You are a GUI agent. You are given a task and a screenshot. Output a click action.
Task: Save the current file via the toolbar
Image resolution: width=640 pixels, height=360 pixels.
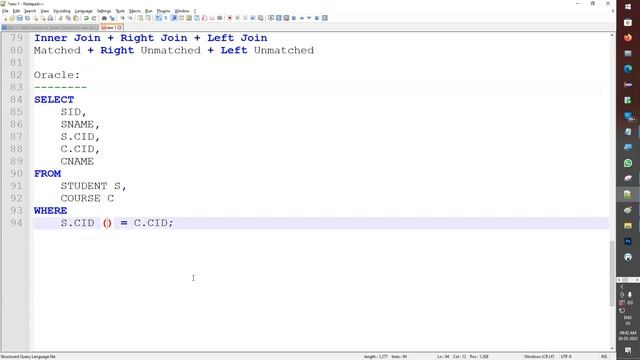pyautogui.click(x=20, y=18)
